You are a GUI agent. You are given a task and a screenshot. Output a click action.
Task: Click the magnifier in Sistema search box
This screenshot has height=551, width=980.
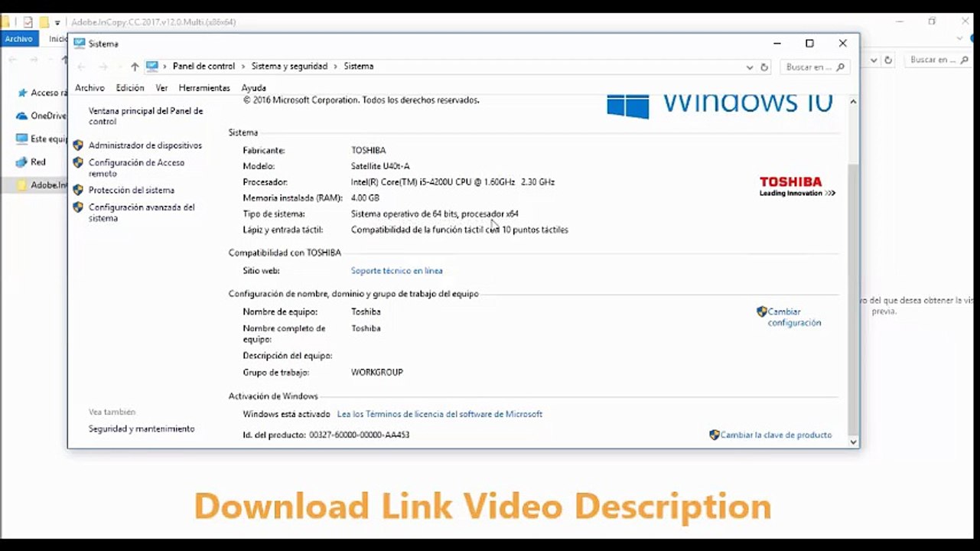(840, 67)
